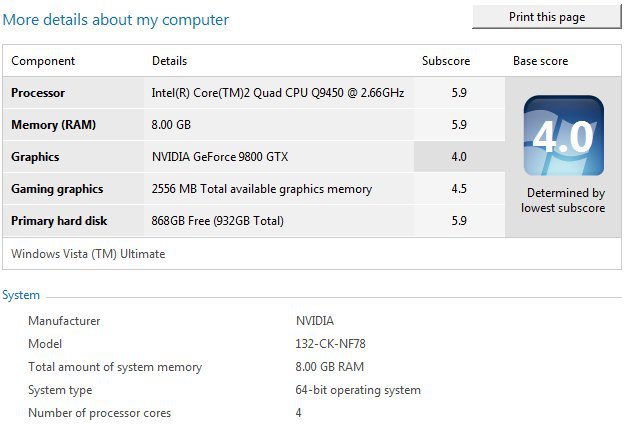Click the Details column header
626x428 pixels.
(169, 61)
